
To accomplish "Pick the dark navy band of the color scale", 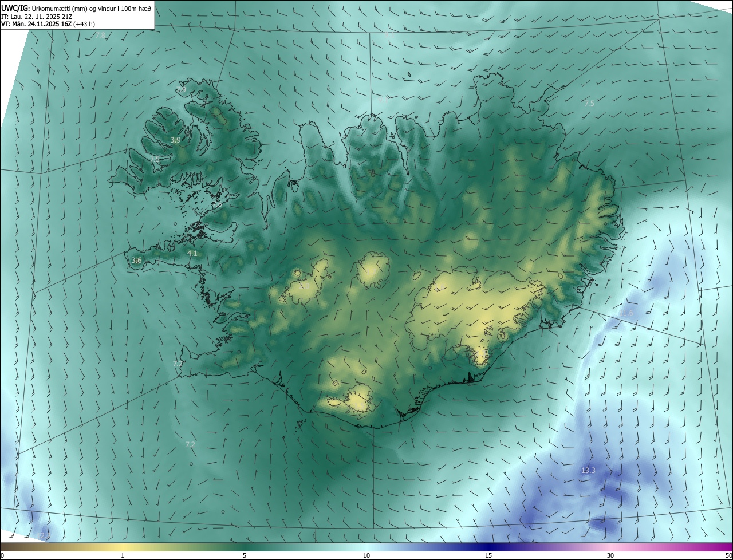I will [488, 547].
